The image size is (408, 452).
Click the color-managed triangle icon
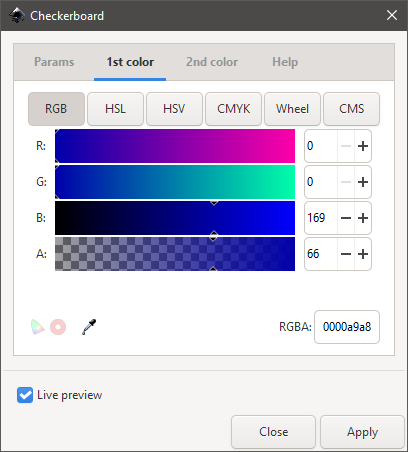click(37, 327)
